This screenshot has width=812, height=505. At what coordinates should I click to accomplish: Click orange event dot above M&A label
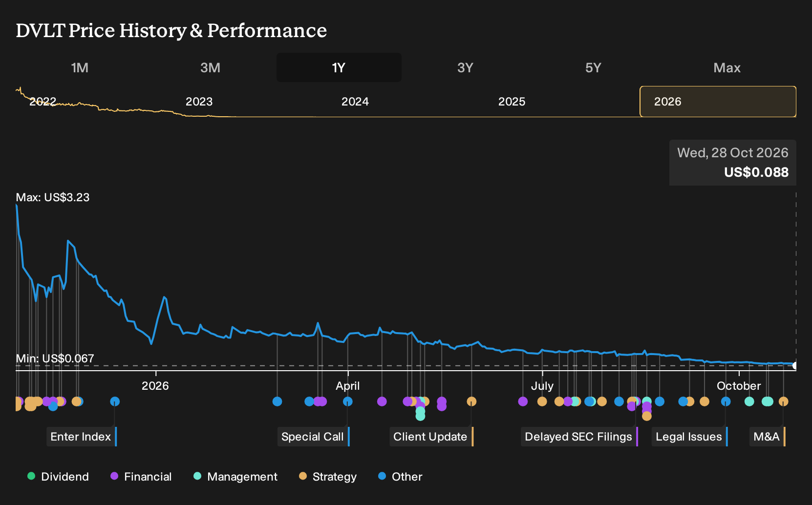coord(784,401)
